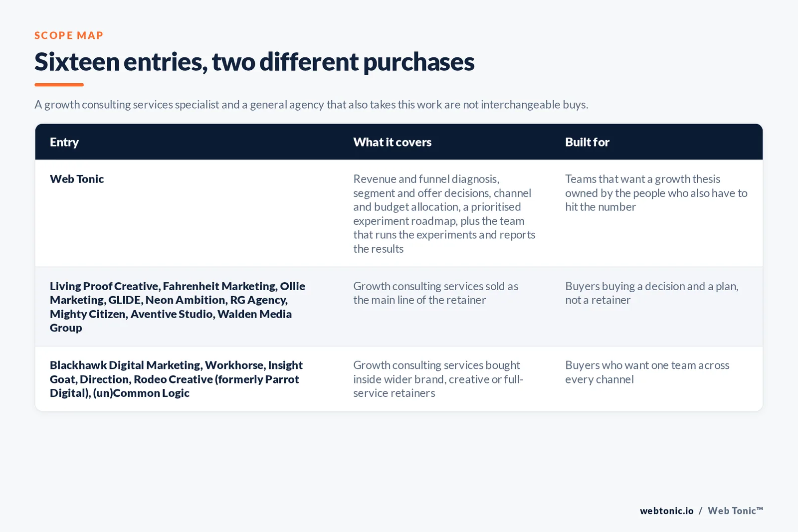Select the Entry column header
Viewport: 798px width, 532px height.
[x=64, y=142]
